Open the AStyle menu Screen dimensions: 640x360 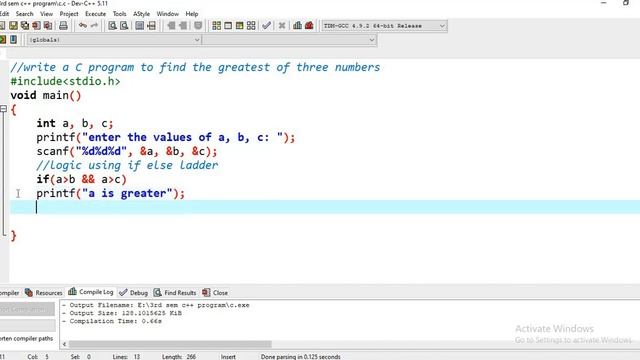coord(142,14)
